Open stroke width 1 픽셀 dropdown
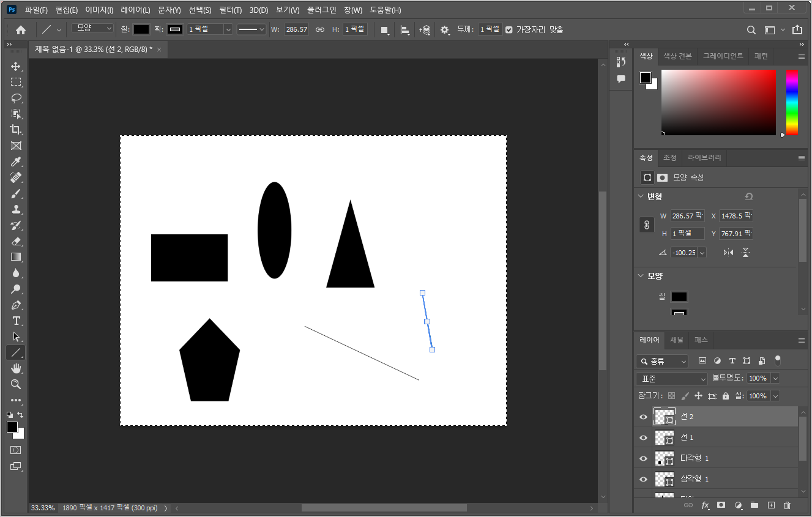This screenshot has width=812, height=517. click(x=228, y=29)
